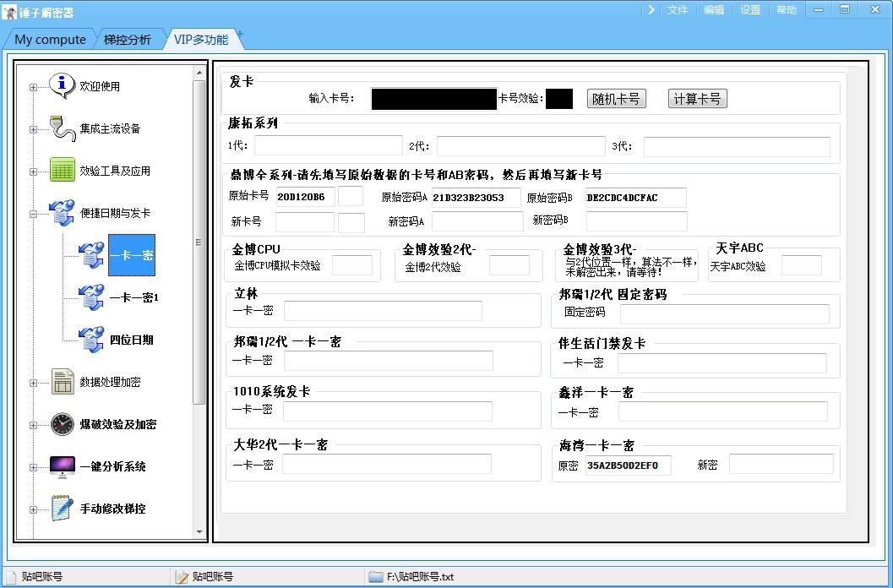
Task: Click the 海湾 原密 field 35A2B50D2EF0
Action: [629, 465]
